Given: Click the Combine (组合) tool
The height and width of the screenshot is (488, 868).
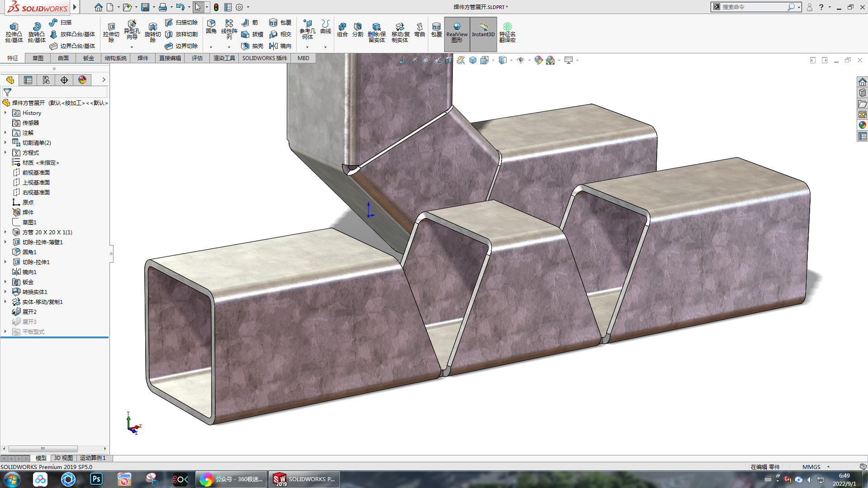Looking at the screenshot, I should click(x=342, y=30).
